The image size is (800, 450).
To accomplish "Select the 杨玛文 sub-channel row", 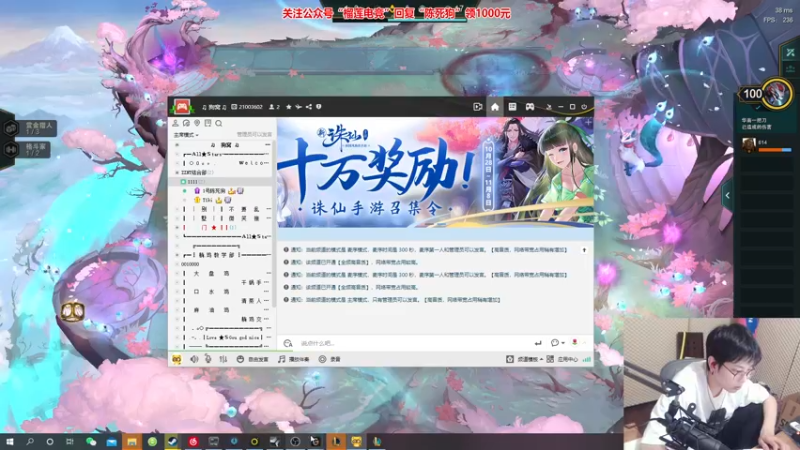I will click(x=222, y=319).
